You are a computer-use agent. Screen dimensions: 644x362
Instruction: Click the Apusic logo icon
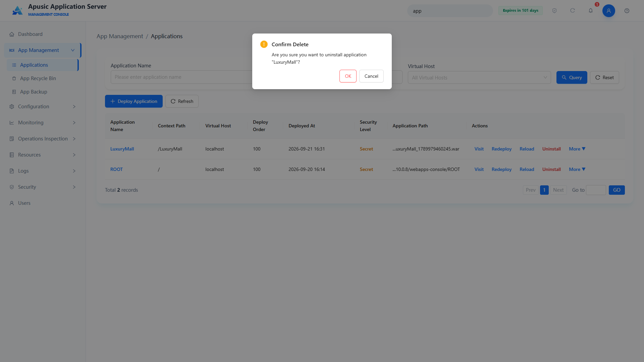17,10
